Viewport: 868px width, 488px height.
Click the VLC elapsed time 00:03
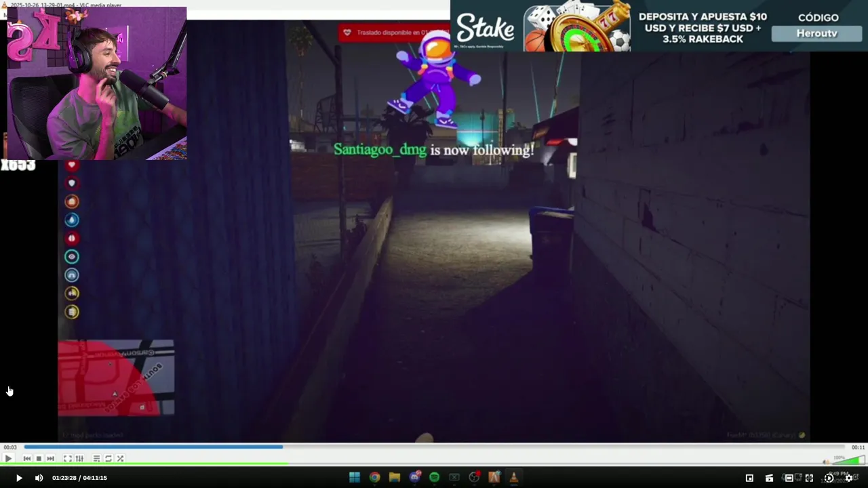pos(10,447)
